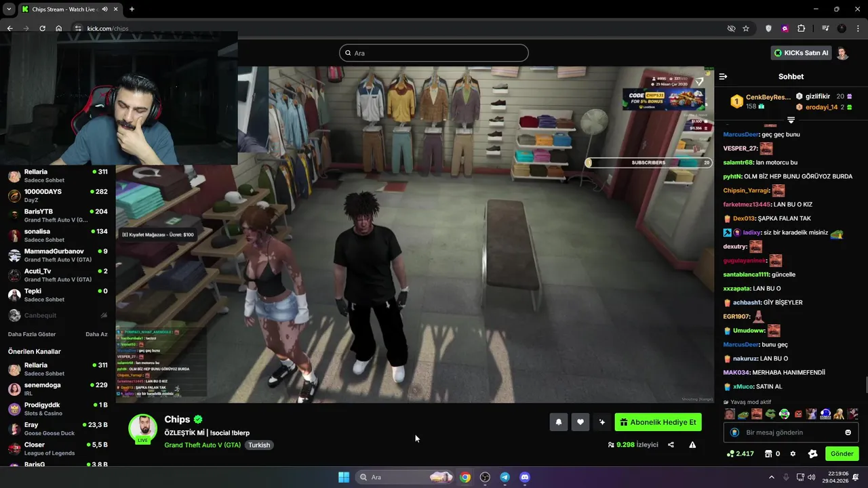
Task: Open sonalisa channel in sidebar
Action: 58,235
